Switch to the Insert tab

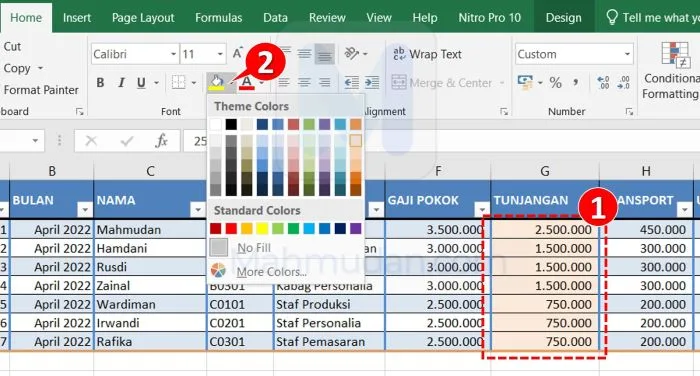coord(77,17)
